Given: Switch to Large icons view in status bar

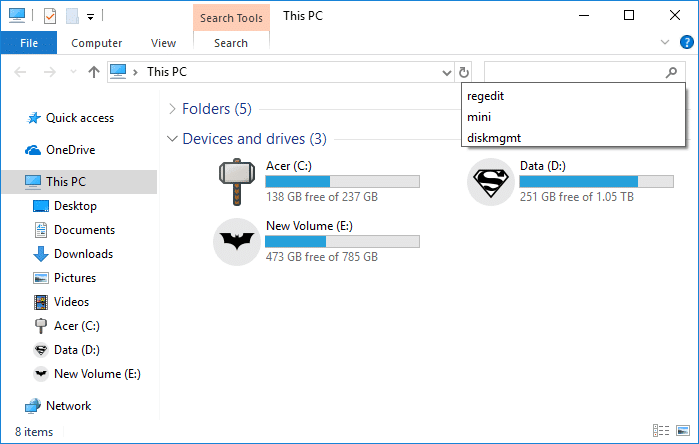Looking at the screenshot, I should point(683,431).
